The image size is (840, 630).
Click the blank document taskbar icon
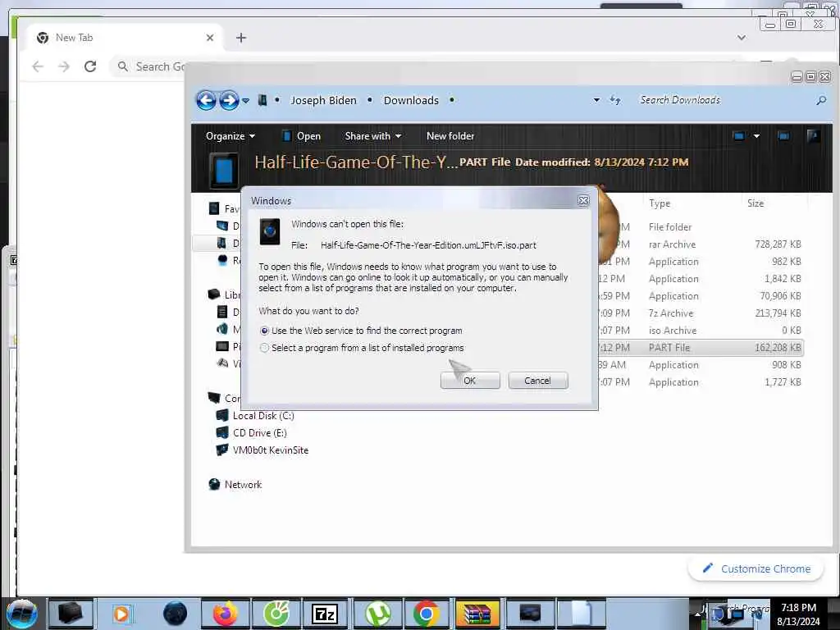[582, 614]
